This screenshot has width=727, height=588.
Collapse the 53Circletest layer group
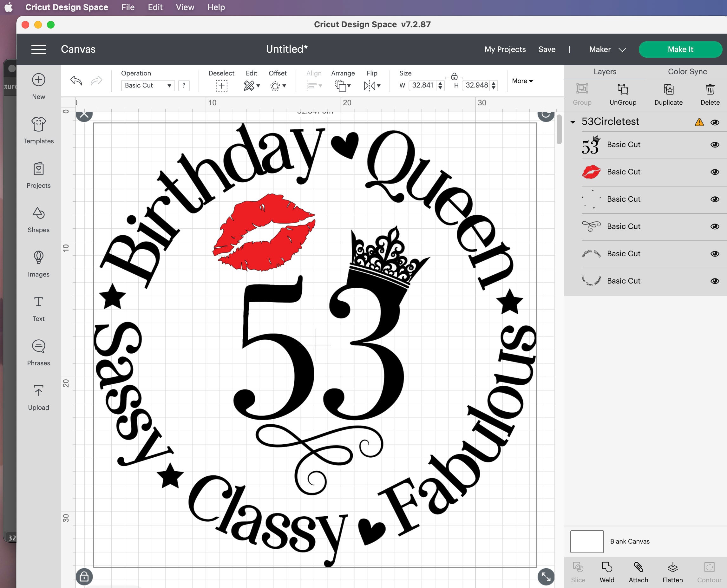pyautogui.click(x=573, y=122)
